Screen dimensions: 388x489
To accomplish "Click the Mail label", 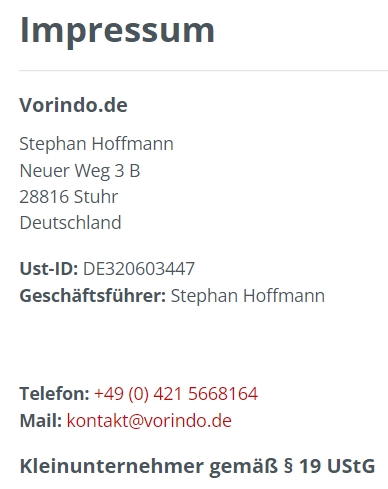I will pos(41,420).
